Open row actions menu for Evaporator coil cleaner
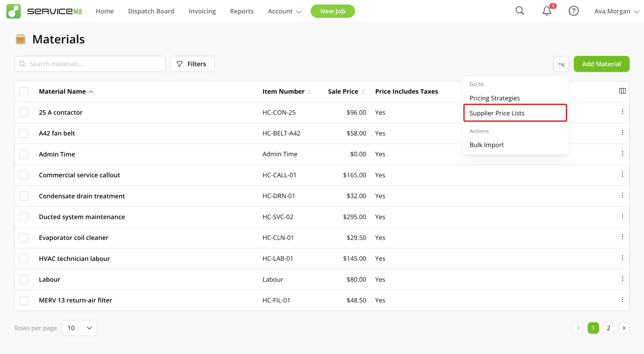 [622, 237]
